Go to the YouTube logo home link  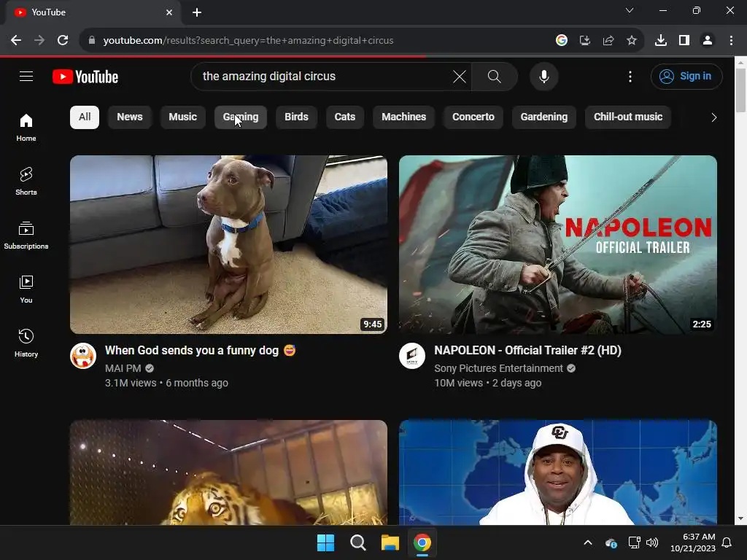(85, 77)
